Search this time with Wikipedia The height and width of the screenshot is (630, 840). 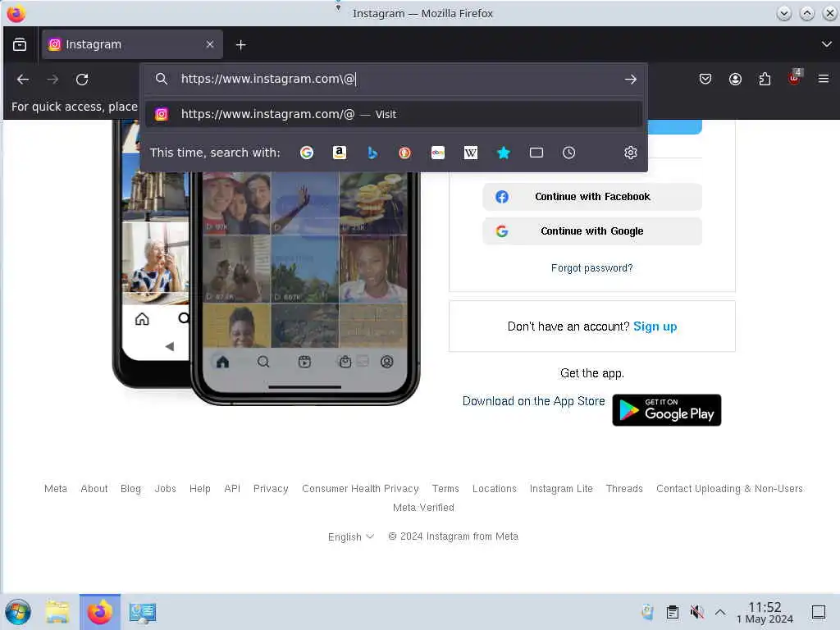pos(470,153)
